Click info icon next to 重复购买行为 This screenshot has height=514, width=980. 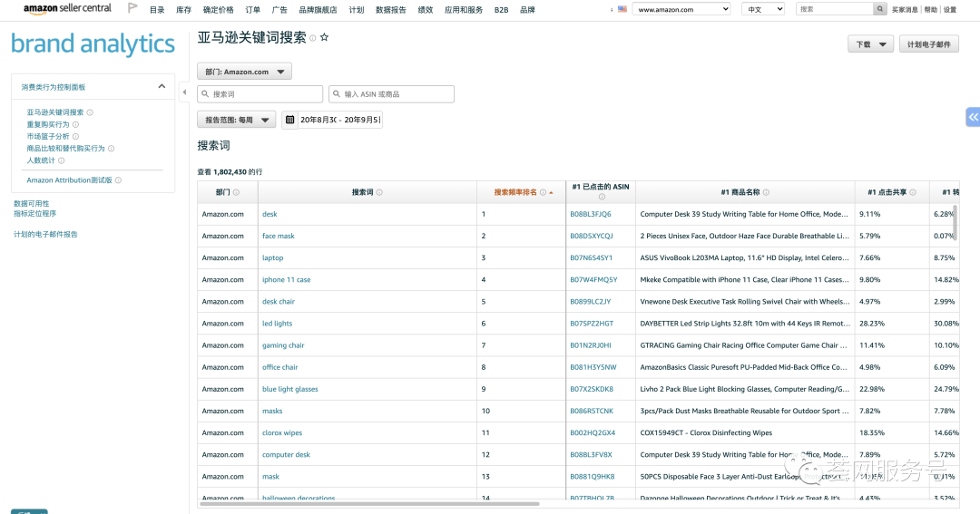75,125
